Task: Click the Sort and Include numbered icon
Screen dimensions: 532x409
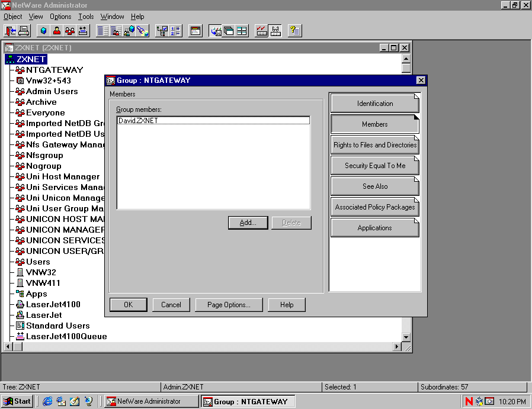Action: (175, 31)
